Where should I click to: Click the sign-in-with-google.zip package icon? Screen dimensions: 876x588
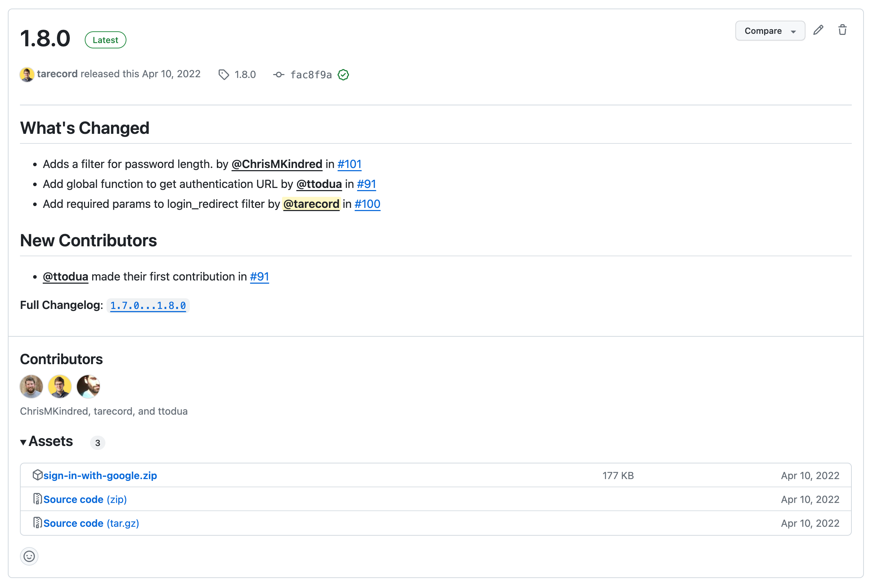click(37, 475)
